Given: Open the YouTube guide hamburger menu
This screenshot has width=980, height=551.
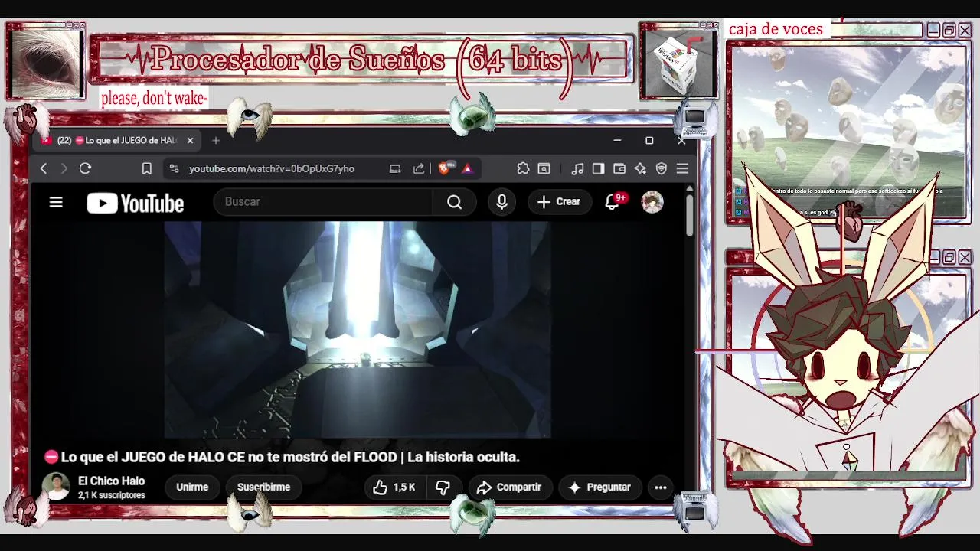Looking at the screenshot, I should 56,202.
